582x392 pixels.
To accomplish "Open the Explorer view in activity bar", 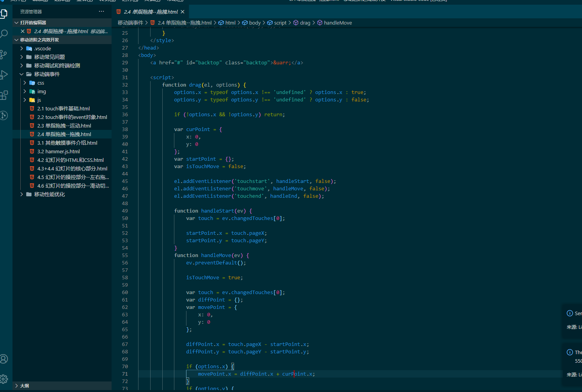I will [4, 14].
